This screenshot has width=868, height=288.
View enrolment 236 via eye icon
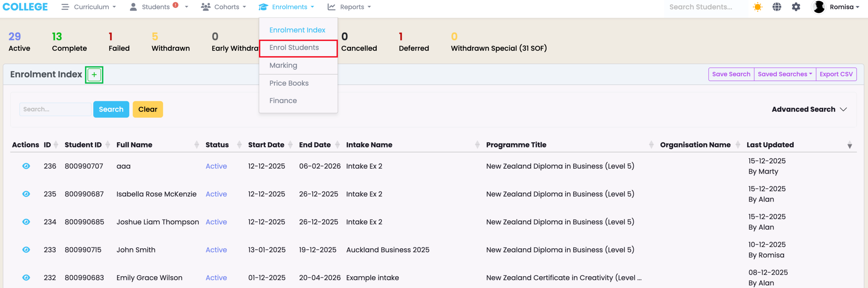coord(26,166)
